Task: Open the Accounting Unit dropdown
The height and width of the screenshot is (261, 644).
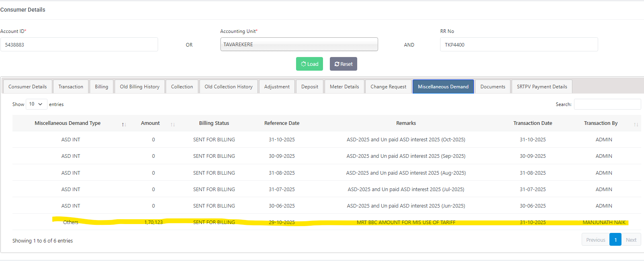Action: pyautogui.click(x=299, y=45)
